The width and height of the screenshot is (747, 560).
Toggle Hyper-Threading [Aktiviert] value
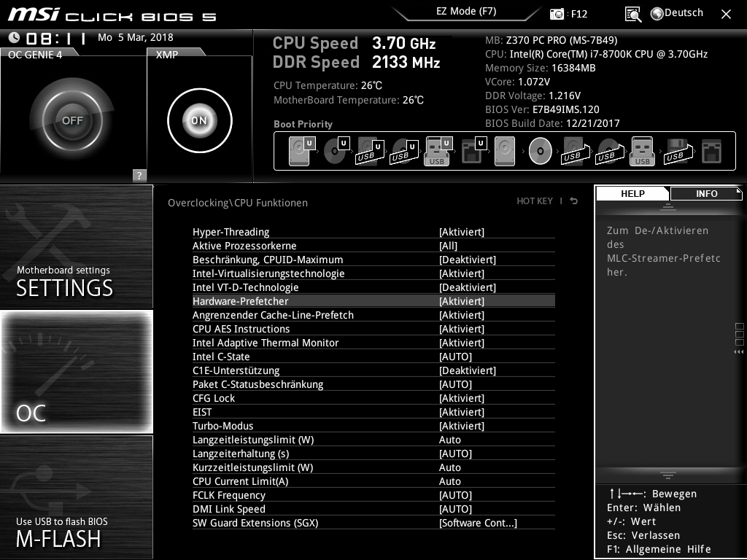pos(462,232)
